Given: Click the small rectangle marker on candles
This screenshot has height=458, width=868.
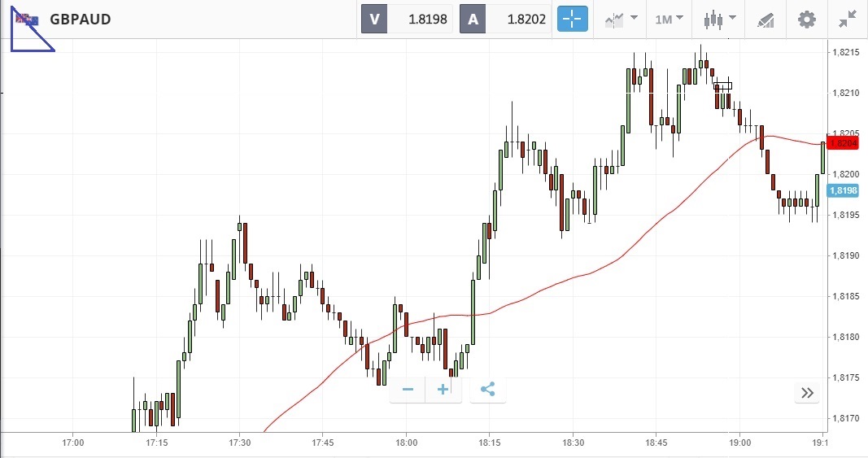Looking at the screenshot, I should 723,85.
